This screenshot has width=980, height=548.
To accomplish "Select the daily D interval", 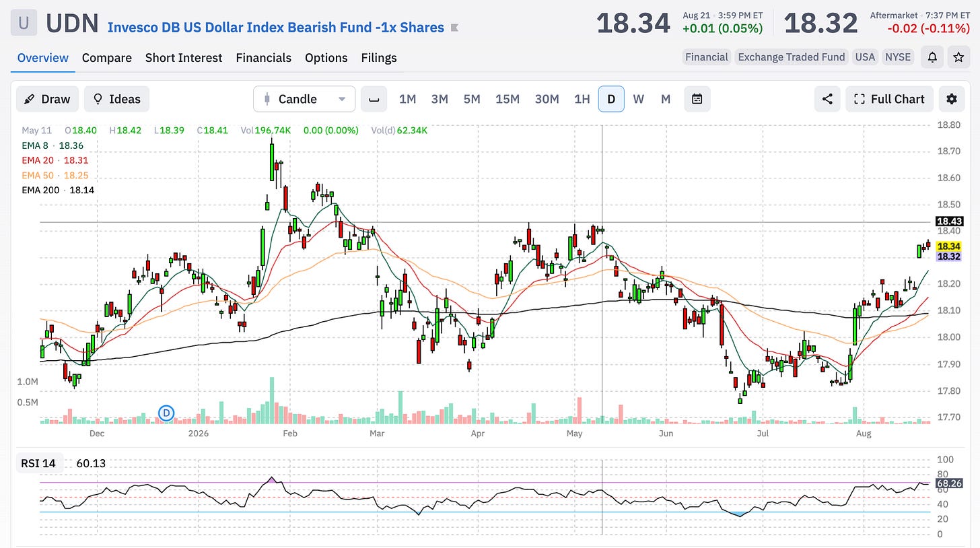I will [611, 99].
